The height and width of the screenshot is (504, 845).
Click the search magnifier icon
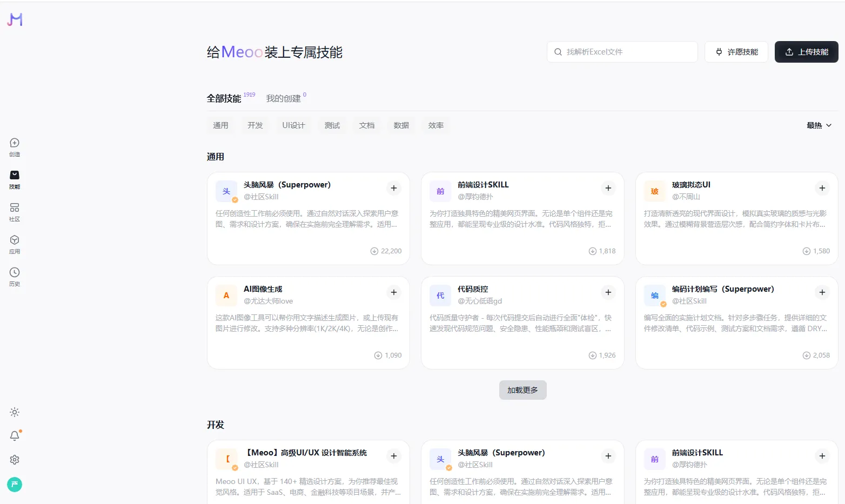[558, 52]
